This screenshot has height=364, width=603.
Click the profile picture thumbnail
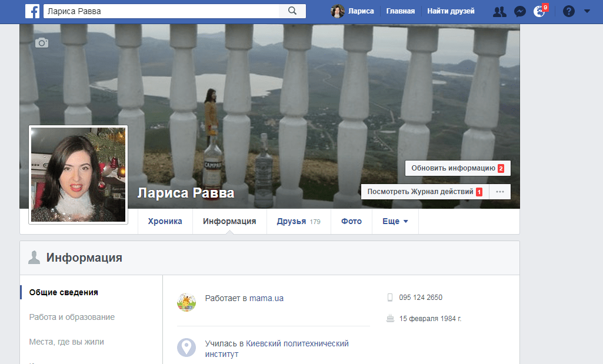point(78,175)
